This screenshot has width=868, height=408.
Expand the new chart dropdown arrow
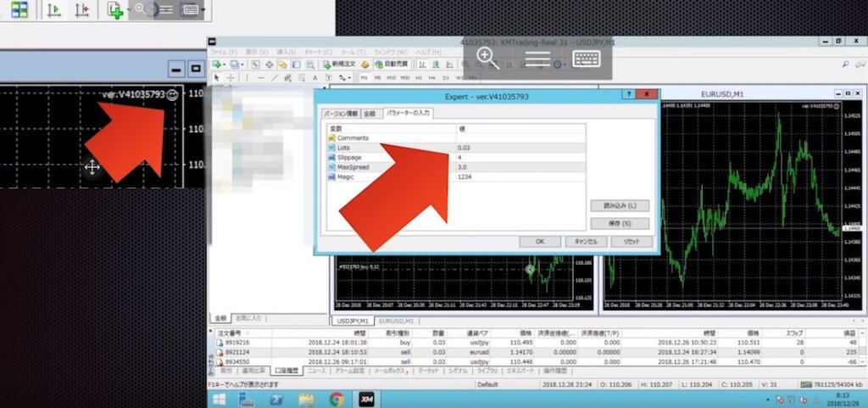coord(225,64)
